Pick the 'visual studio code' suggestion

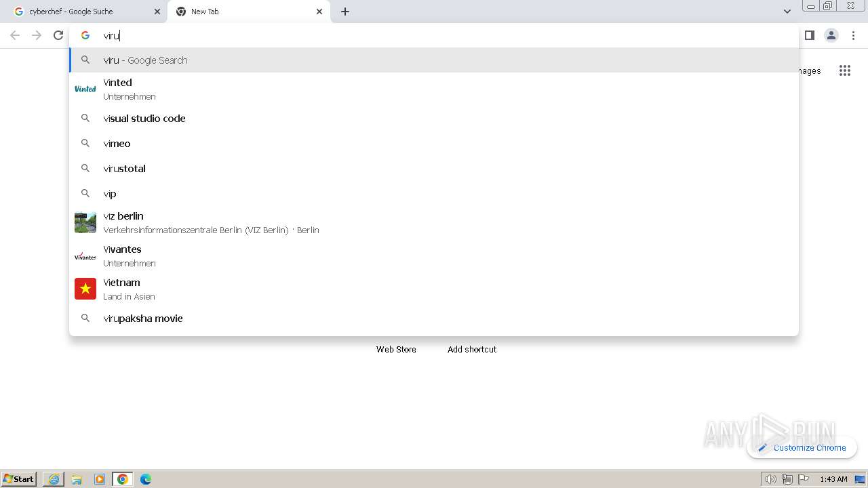click(434, 118)
